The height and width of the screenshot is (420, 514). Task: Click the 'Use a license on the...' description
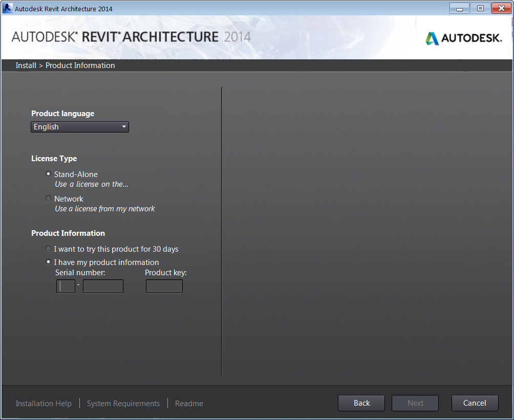tap(92, 184)
